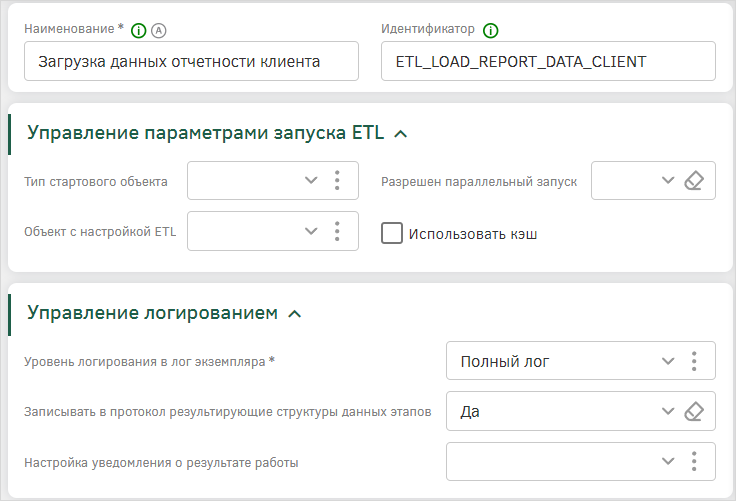Click the info icon next to Наименование
736x501 pixels.
click(x=138, y=31)
